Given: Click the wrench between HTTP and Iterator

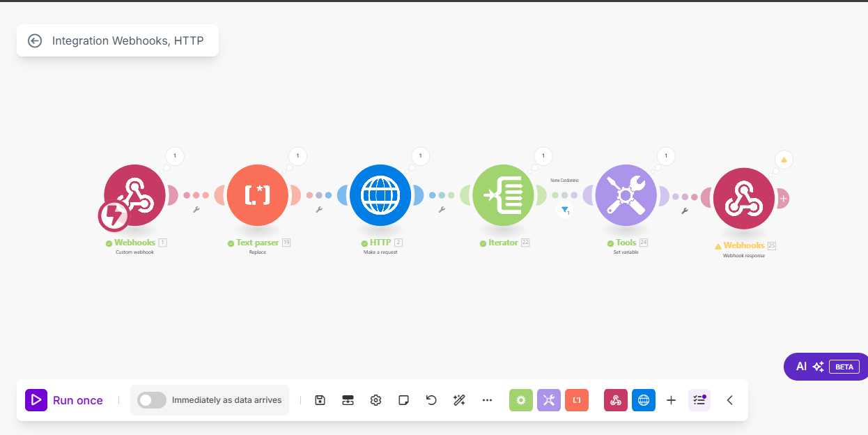Looking at the screenshot, I should point(442,210).
